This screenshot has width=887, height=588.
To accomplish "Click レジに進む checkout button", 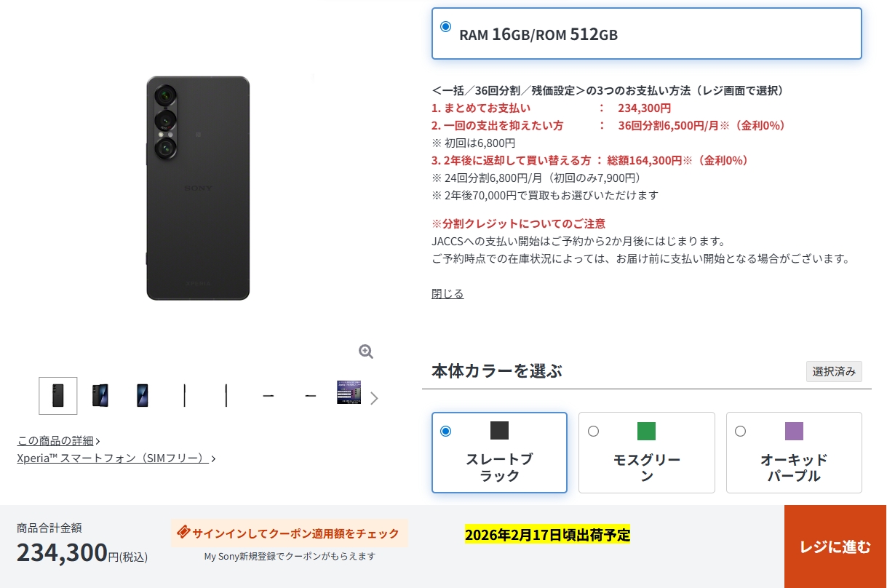I will pos(835,547).
